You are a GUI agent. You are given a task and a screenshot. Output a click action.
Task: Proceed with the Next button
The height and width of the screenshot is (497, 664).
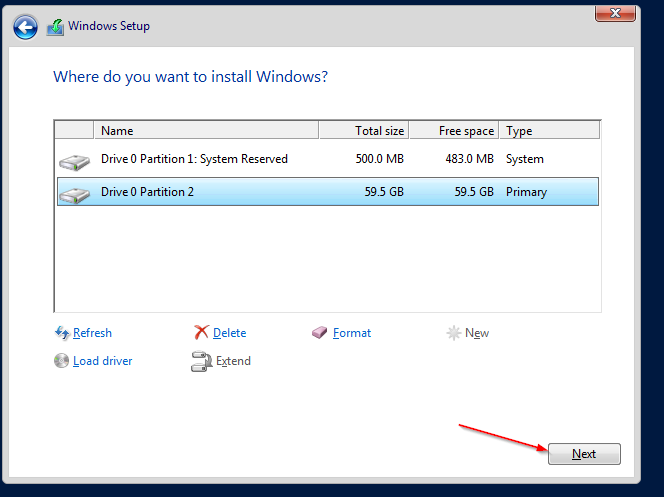[584, 454]
